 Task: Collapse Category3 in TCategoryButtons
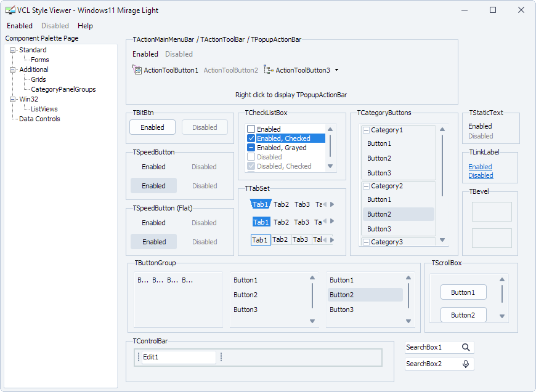[366, 242]
